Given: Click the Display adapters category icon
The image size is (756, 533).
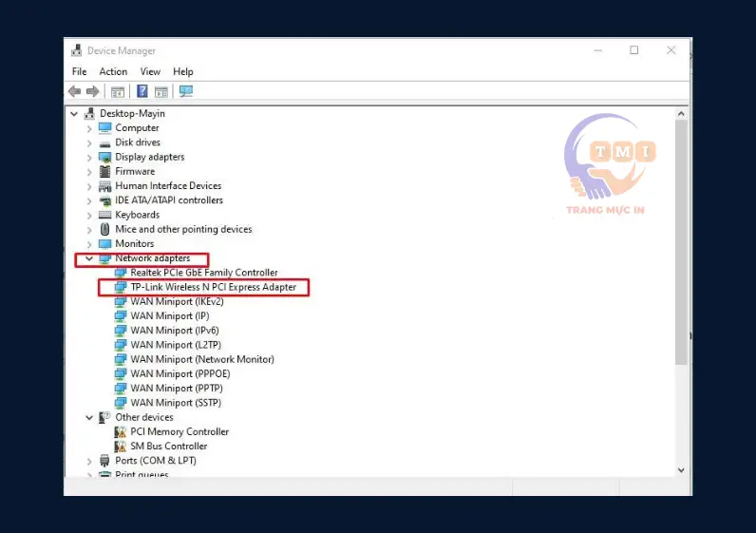Looking at the screenshot, I should tap(105, 158).
